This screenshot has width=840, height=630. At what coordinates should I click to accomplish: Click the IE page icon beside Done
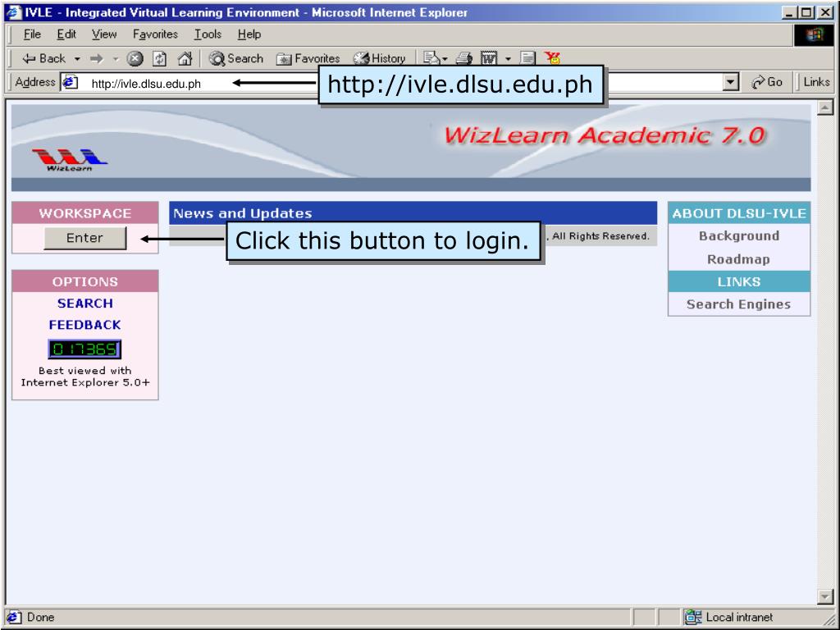point(15,617)
